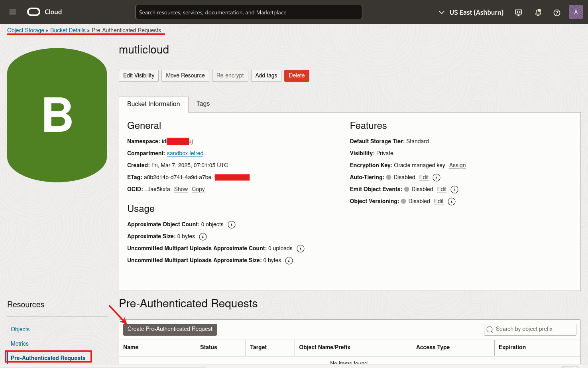Click the info icon for Approximate Size
Screen dimensions: 588x368
coord(203,237)
